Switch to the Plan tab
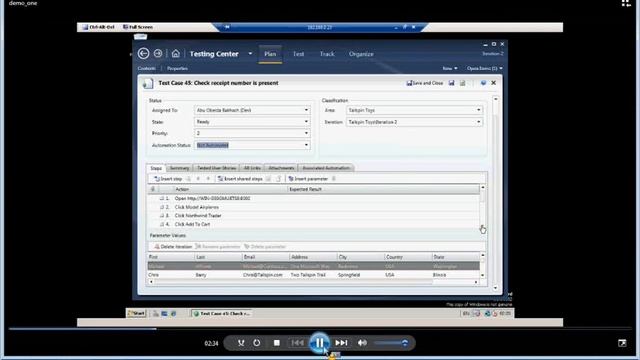This screenshot has width=640, height=360. [x=270, y=54]
